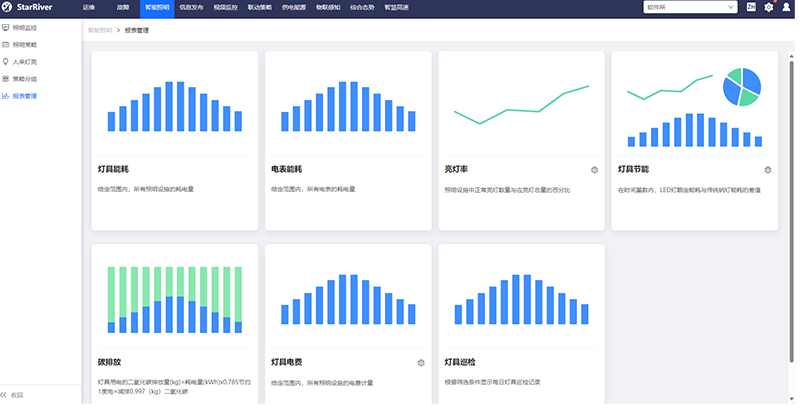Open the 灯具能耗 report card
Screen dimensions: 800x409
click(174, 139)
